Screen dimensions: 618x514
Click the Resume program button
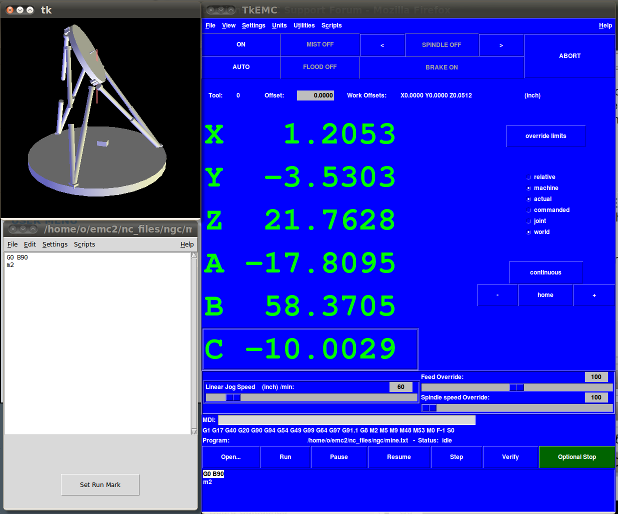coord(399,457)
